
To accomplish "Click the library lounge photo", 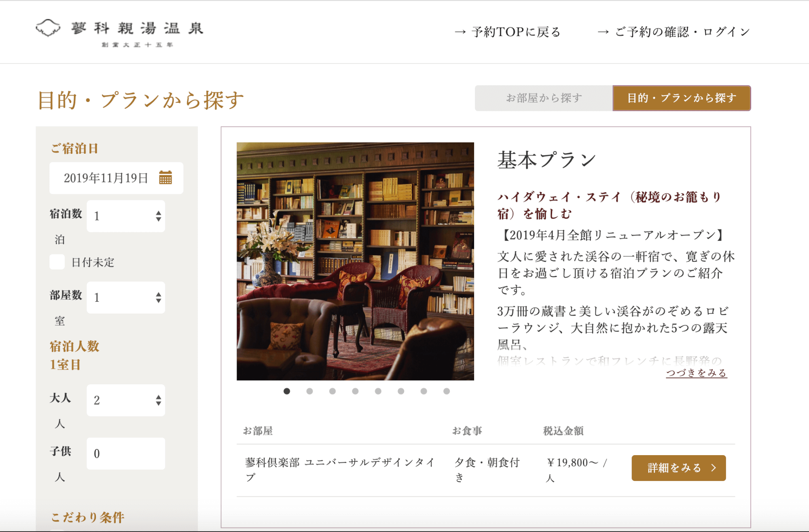I will tap(355, 261).
